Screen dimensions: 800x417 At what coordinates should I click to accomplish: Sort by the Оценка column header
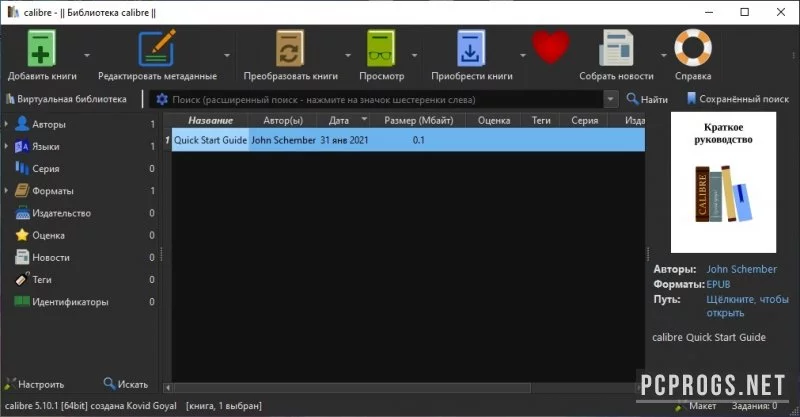pyautogui.click(x=494, y=120)
